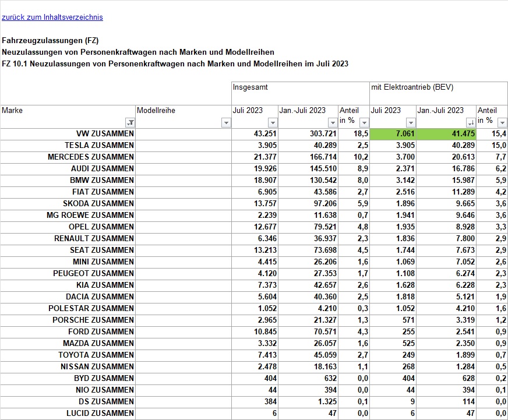This screenshot has width=508, height=420.
Task: Click the filter icon on Insgesamt Juli 2023 header
Action: [272, 122]
